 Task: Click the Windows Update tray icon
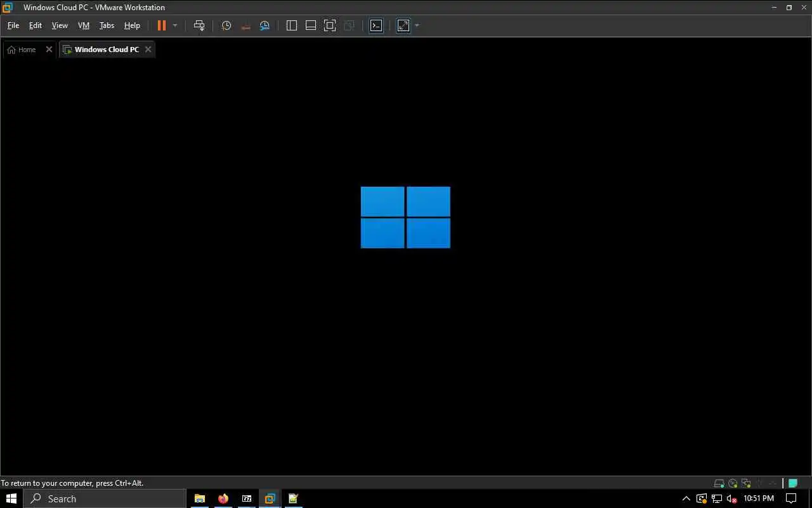[x=702, y=498]
